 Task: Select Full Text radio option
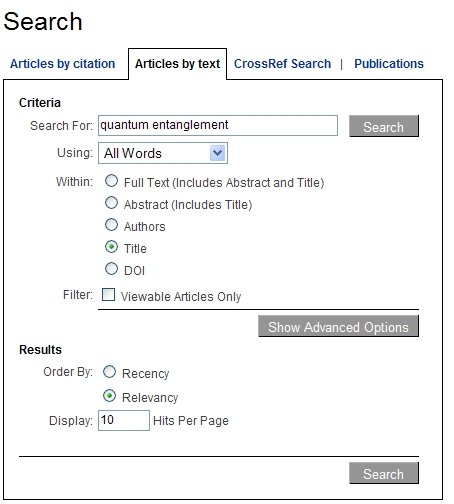pyautogui.click(x=111, y=181)
